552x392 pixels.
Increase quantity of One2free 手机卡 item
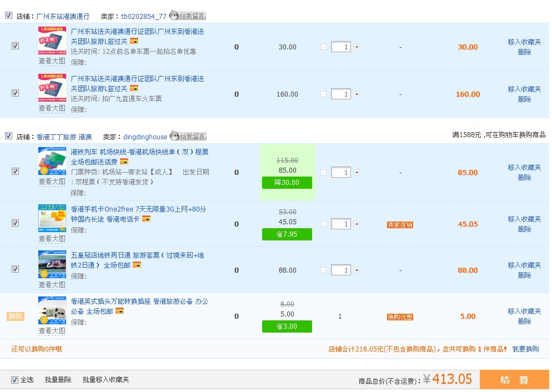point(357,224)
